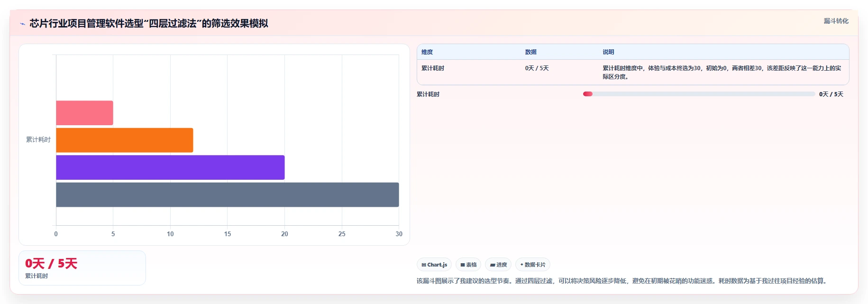Screen dimensions: 868x304
Task: Select the 表格 chip
Action: tap(468, 265)
